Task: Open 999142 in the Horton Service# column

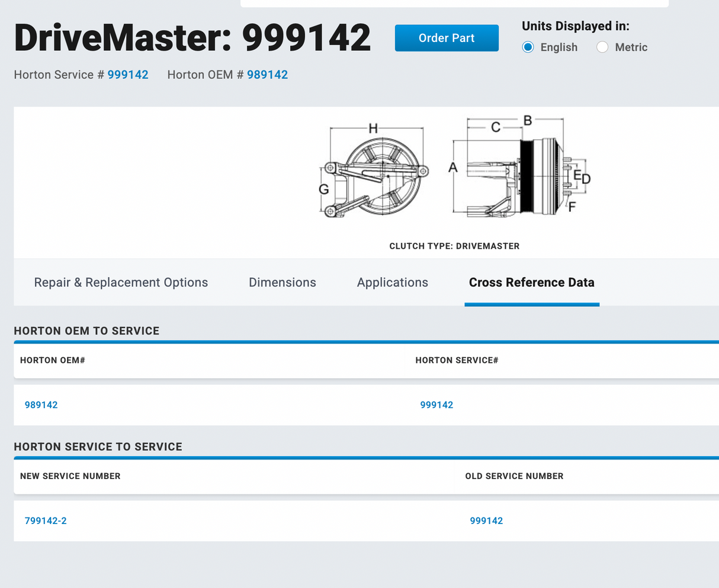Action: coord(436,405)
